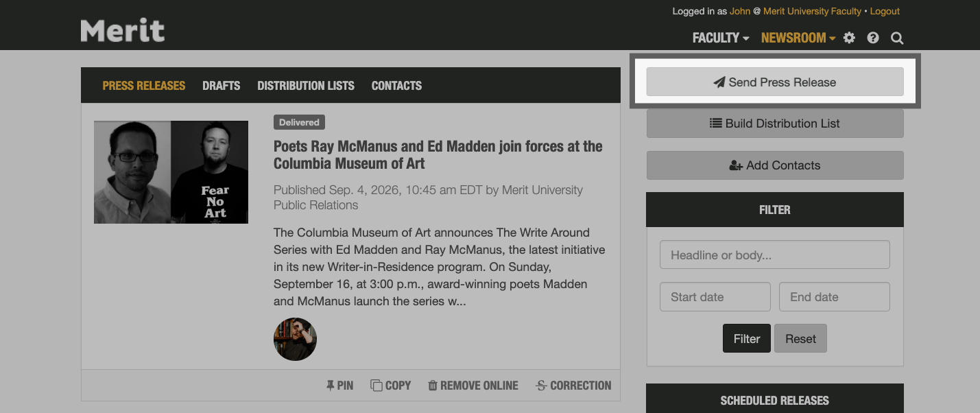Expand the Newsroom dropdown menu
The image size is (980, 413).
point(798,38)
